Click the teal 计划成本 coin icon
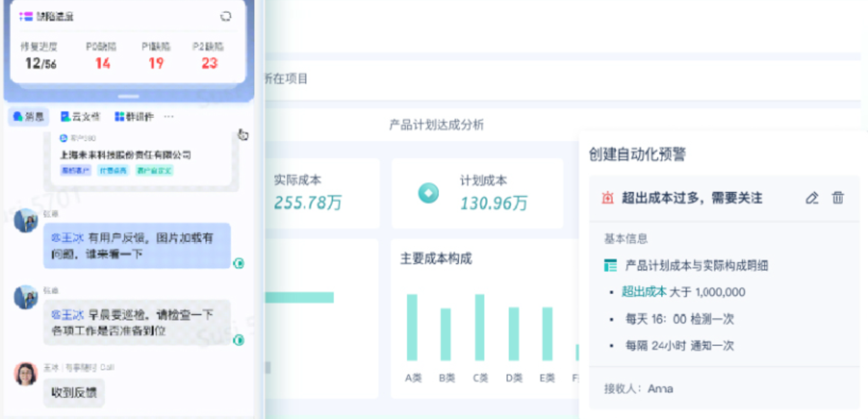The image size is (868, 419). 428,193
